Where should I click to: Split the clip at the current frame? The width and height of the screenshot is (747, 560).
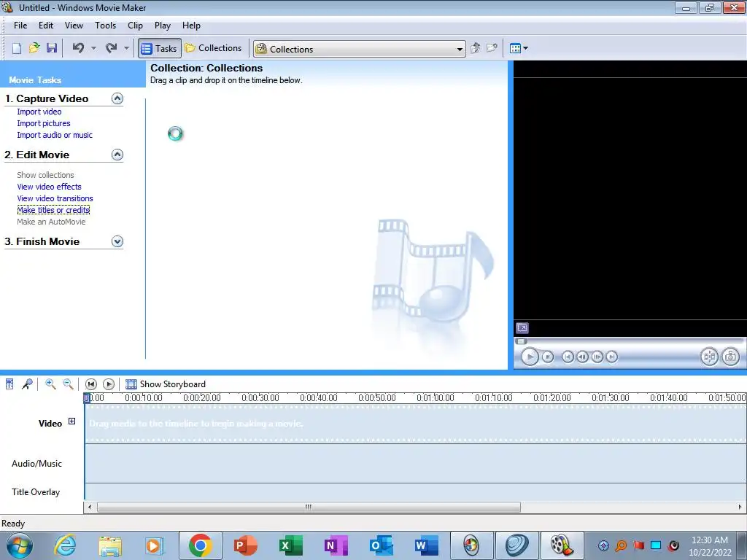[x=709, y=357]
